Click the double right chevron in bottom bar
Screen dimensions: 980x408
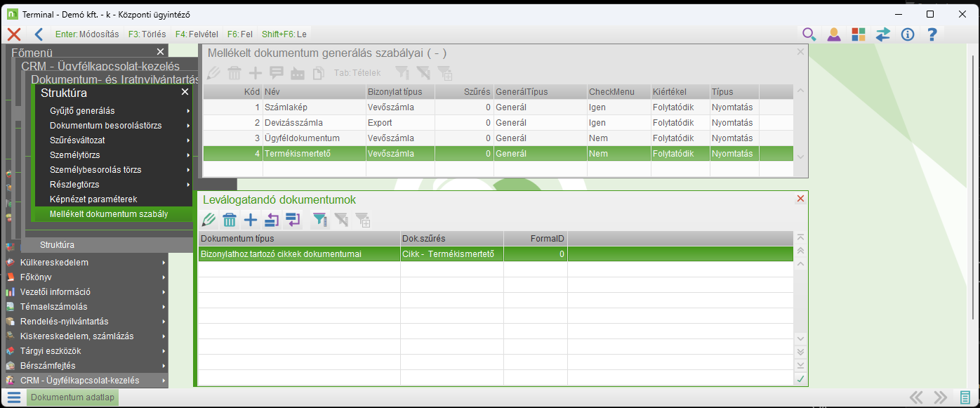coord(941,397)
